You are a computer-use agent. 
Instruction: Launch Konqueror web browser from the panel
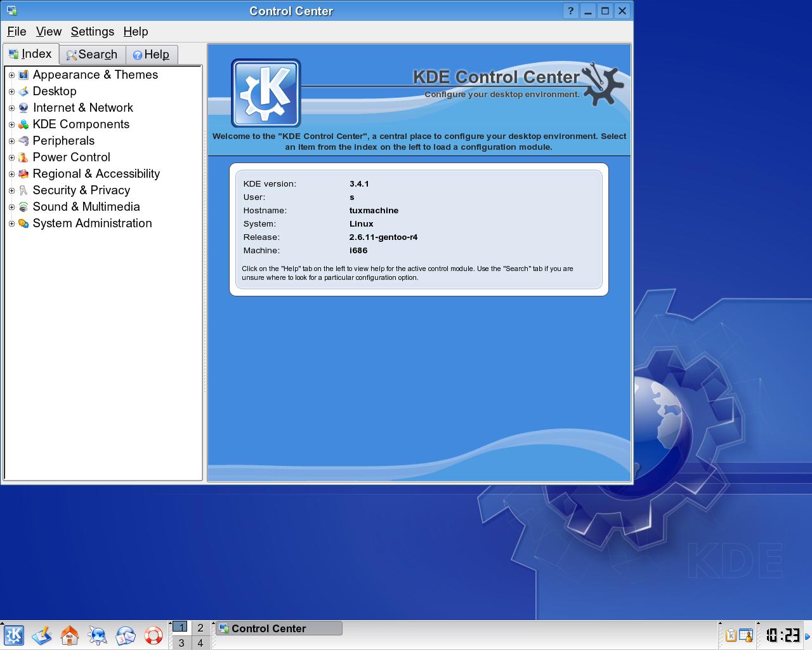tap(98, 635)
